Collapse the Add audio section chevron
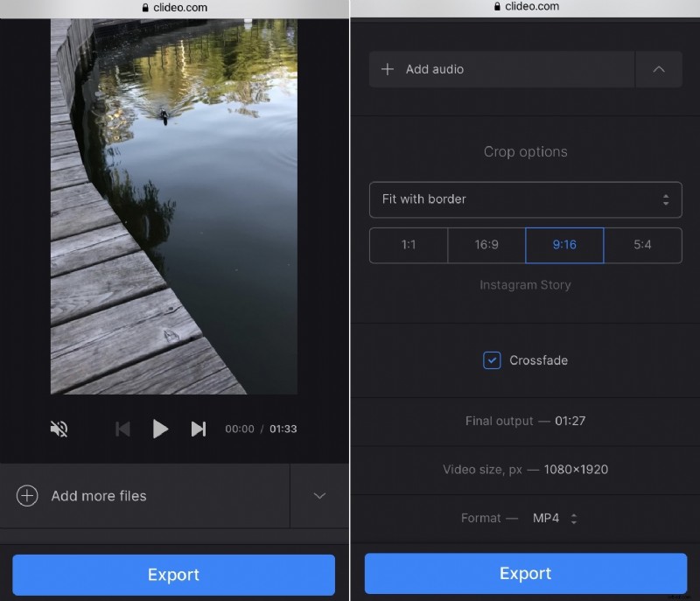The image size is (700, 601). [659, 69]
